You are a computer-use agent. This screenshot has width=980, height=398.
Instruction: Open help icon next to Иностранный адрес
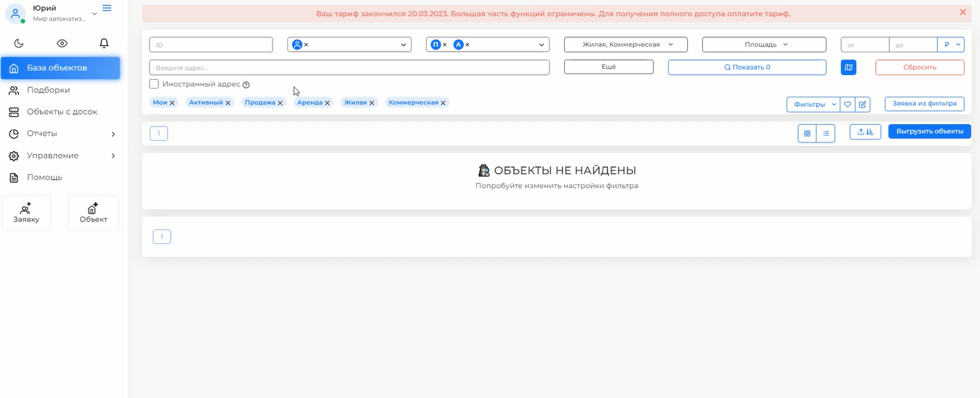[x=246, y=85]
